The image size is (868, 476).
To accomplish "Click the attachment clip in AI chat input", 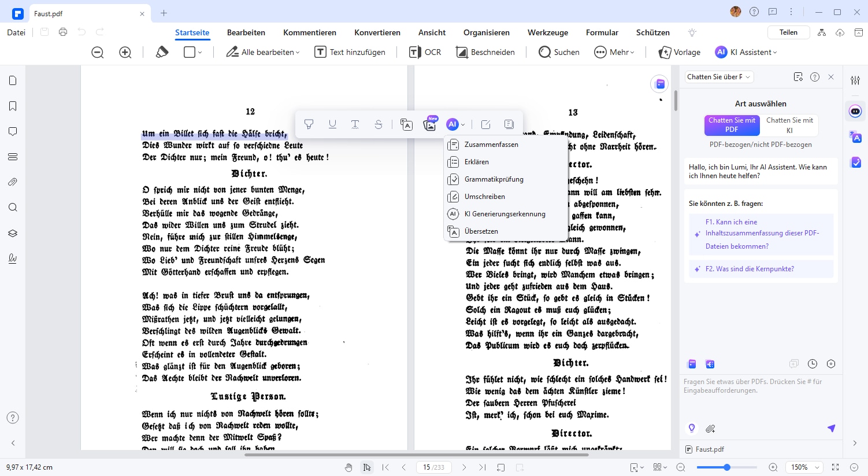I will tap(710, 429).
